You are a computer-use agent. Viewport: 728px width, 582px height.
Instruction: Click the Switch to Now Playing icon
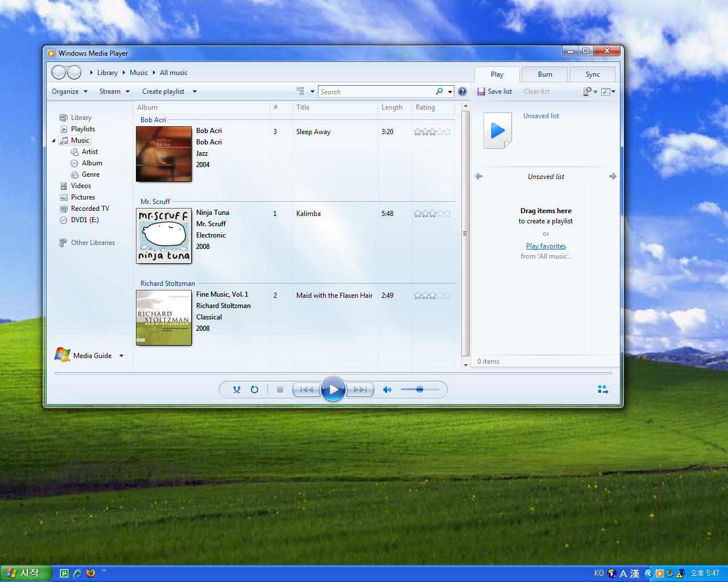click(x=603, y=389)
